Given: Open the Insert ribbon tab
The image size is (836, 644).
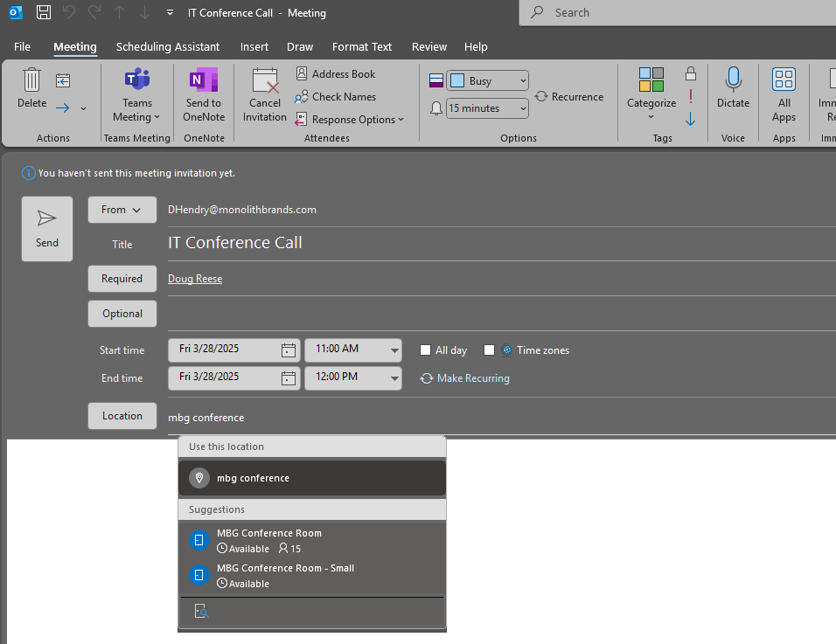Looking at the screenshot, I should [x=254, y=47].
